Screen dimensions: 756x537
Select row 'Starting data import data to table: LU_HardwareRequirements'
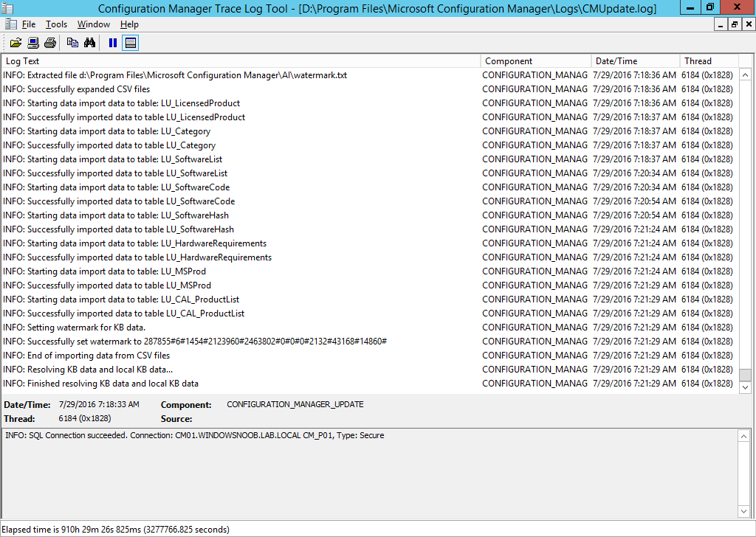pyautogui.click(x=369, y=243)
